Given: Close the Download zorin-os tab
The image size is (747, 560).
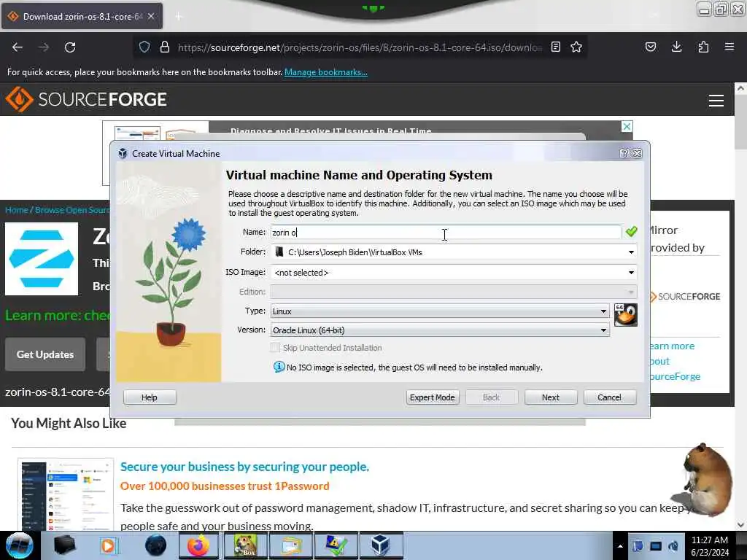Looking at the screenshot, I should tap(151, 16).
